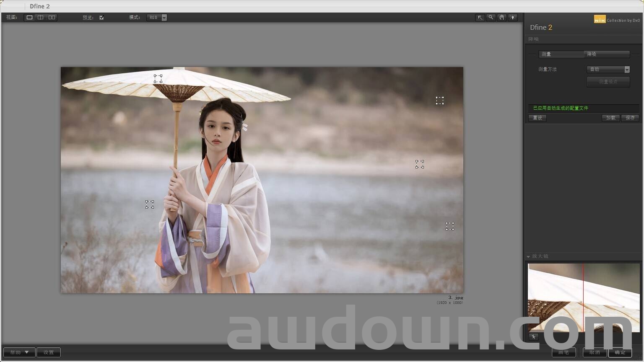Image resolution: width=644 pixels, height=362 pixels.
Task: Switch to split preview view icon
Action: point(40,18)
